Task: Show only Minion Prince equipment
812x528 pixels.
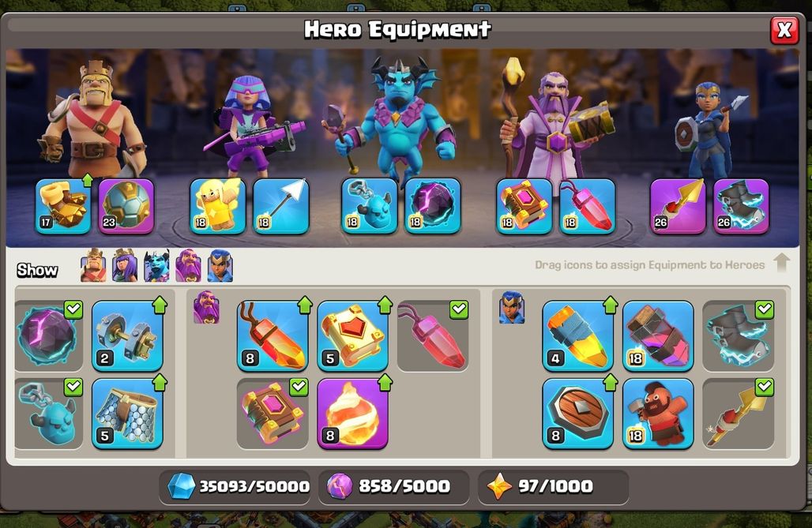Action: (156, 266)
